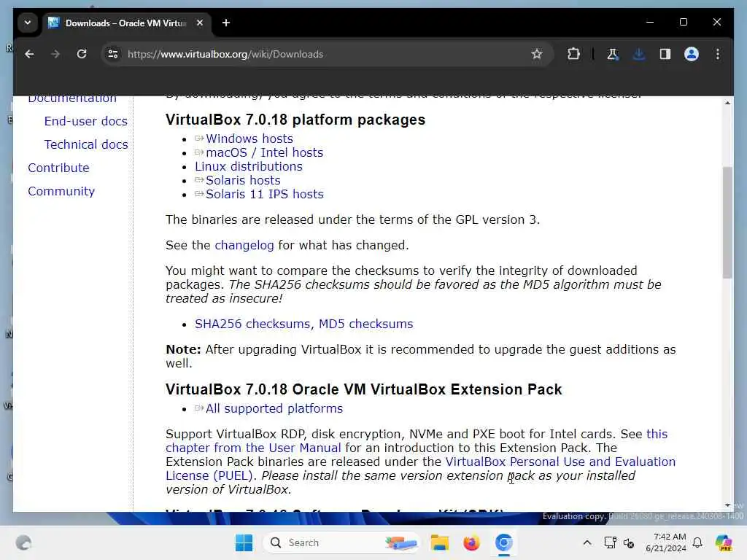Image resolution: width=747 pixels, height=560 pixels.
Task: Open clock showing 7:42 AM
Action: coord(666,542)
